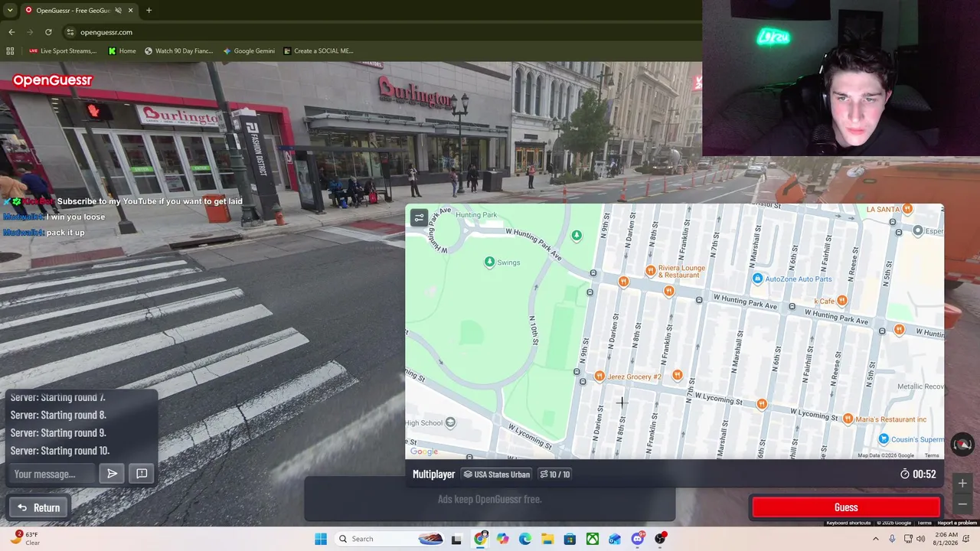Reload the OpenGuessr page
This screenshot has height=551, width=980.
click(48, 32)
